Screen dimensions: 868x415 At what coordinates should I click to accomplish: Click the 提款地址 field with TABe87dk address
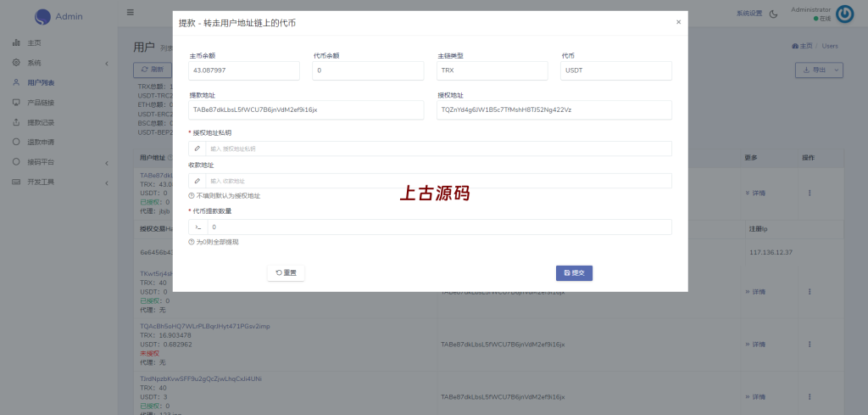coord(306,109)
